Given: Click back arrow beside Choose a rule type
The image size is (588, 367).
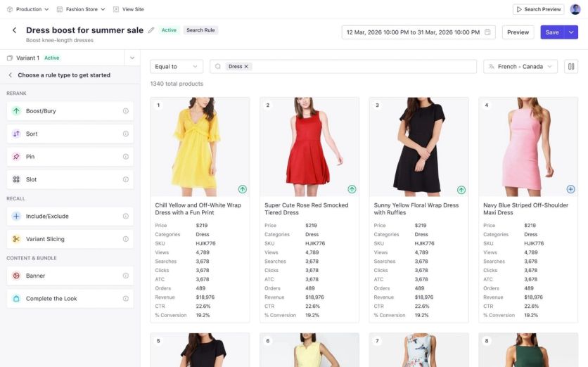Looking at the screenshot, I should (x=10, y=75).
